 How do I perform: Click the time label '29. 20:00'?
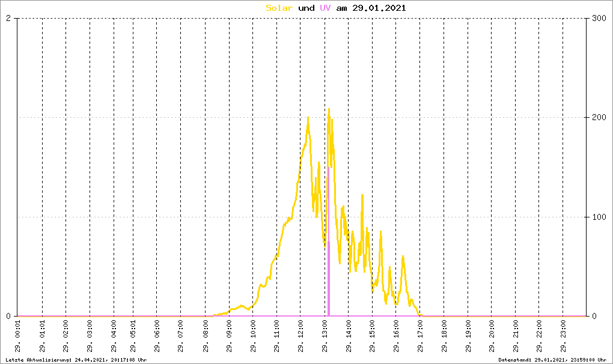[492, 336]
